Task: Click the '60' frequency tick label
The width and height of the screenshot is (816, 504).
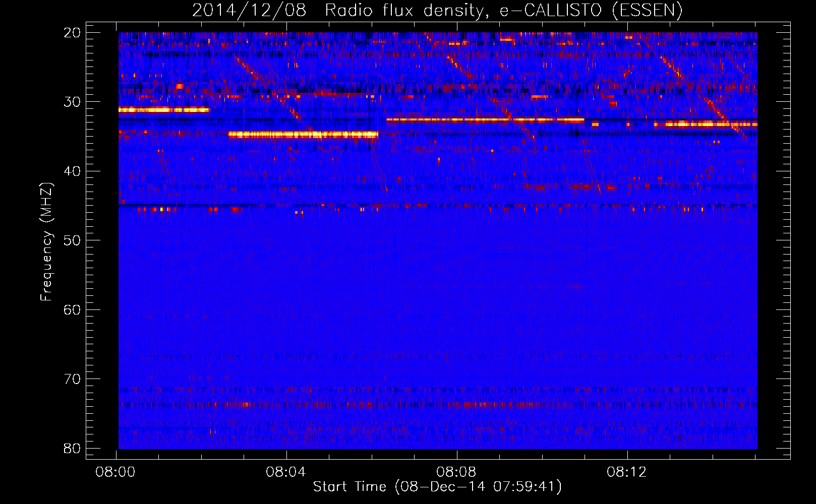Action: (72, 310)
